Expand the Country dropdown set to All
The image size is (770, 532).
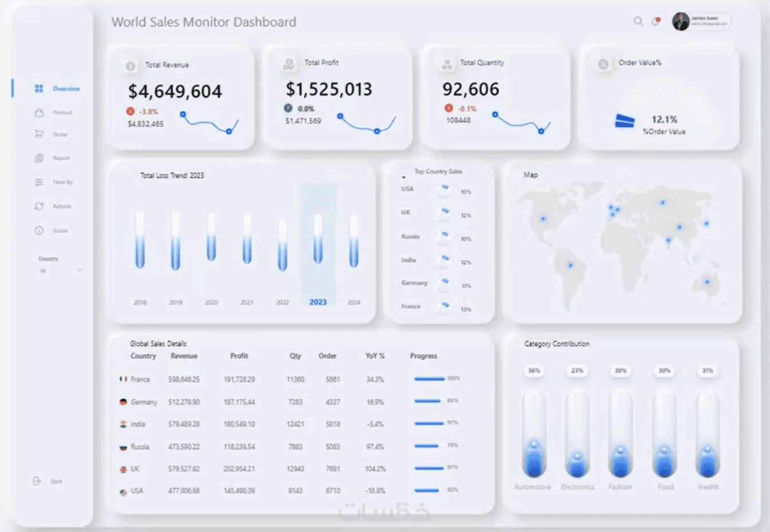click(60, 270)
